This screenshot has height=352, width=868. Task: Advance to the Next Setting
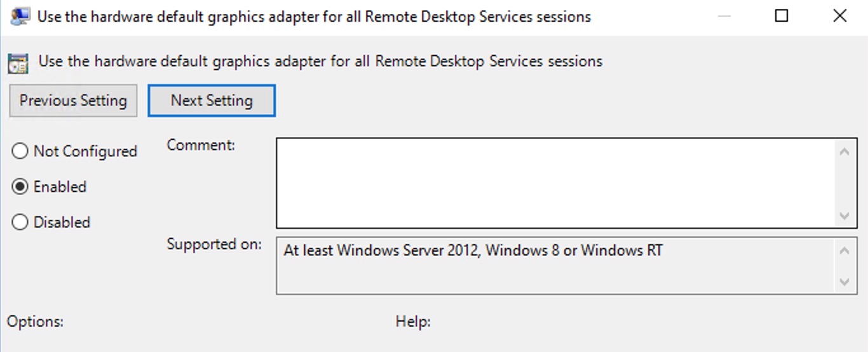click(212, 100)
